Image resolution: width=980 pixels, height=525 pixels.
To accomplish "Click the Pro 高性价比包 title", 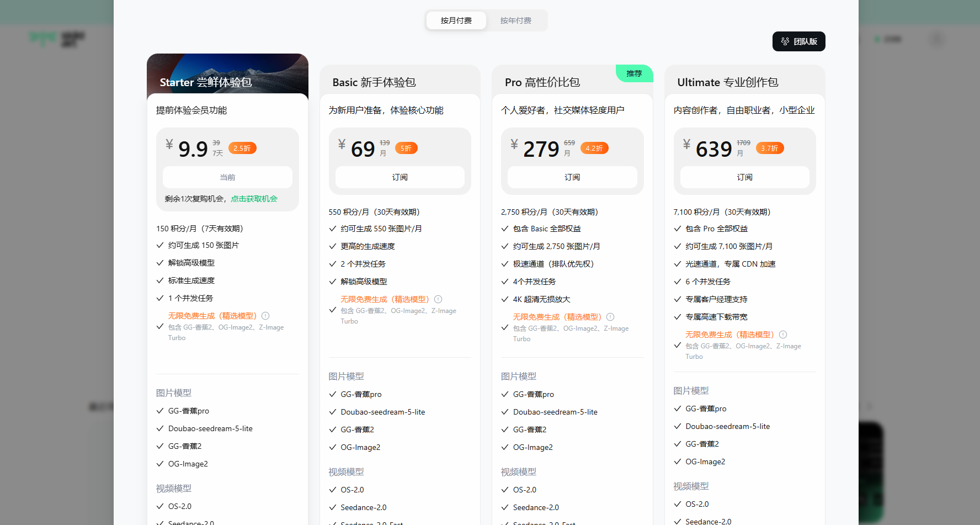I will coord(542,82).
